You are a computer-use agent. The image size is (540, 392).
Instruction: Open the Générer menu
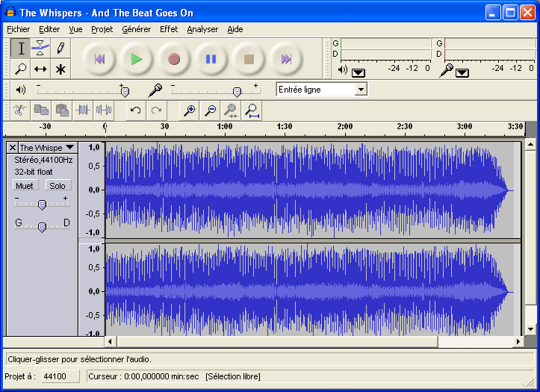point(137,30)
